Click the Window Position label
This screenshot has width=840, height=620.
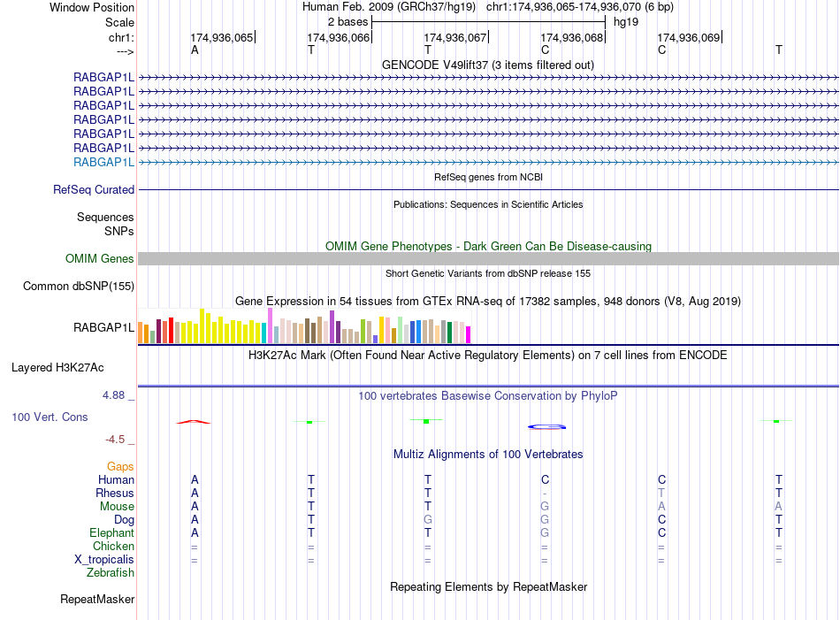[x=92, y=7]
